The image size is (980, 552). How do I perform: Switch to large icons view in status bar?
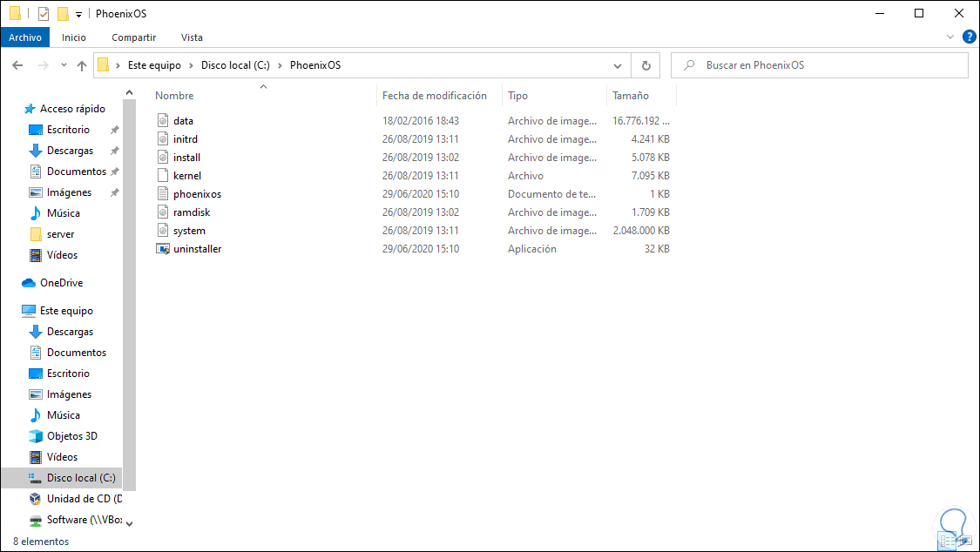pos(965,542)
